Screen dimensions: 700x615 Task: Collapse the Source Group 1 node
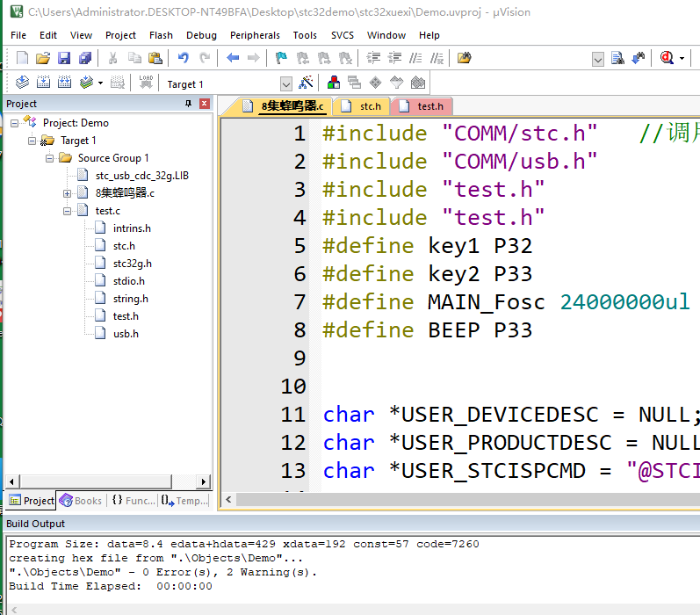click(x=49, y=158)
